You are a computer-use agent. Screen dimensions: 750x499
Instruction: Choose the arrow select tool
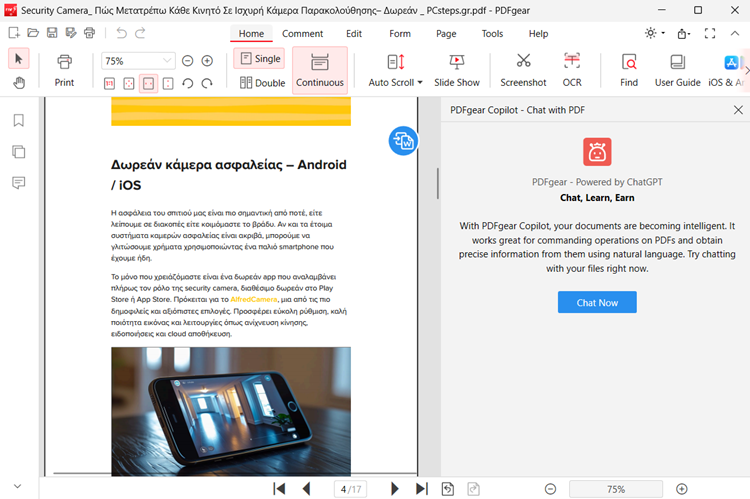click(19, 59)
